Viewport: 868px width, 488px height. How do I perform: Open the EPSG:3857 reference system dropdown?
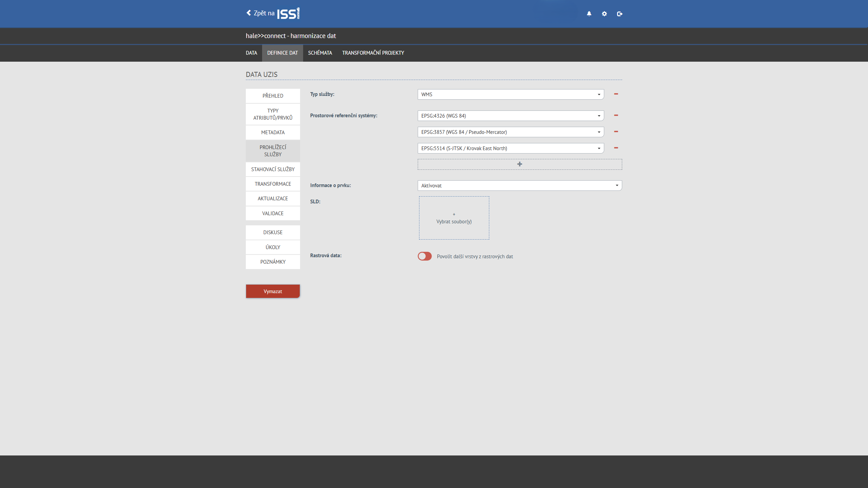pyautogui.click(x=510, y=132)
